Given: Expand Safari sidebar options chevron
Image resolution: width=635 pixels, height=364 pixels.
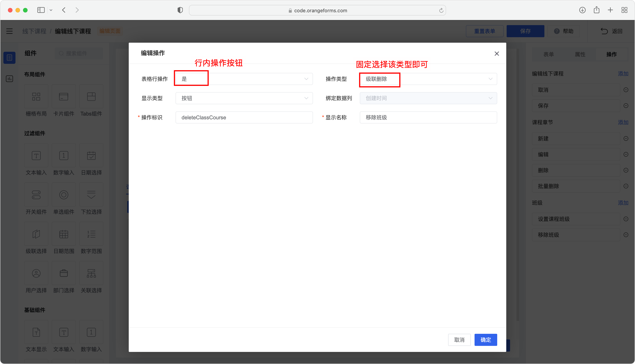Looking at the screenshot, I should pyautogui.click(x=51, y=10).
